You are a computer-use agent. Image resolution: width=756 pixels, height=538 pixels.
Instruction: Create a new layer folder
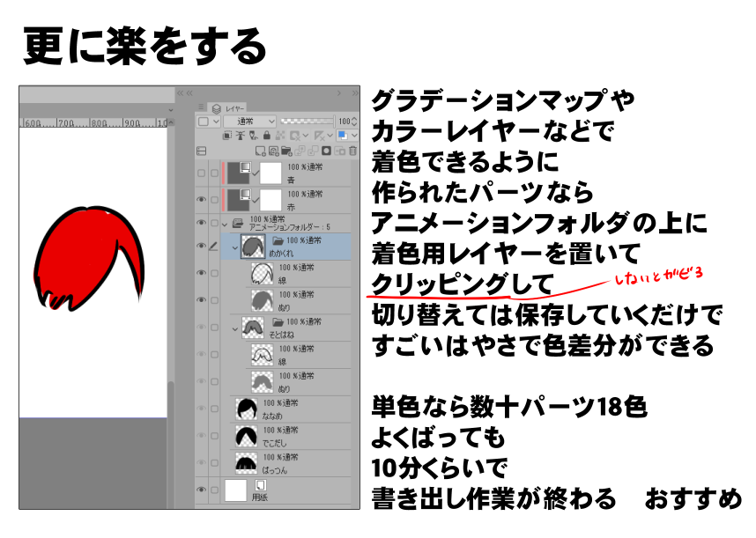click(286, 151)
